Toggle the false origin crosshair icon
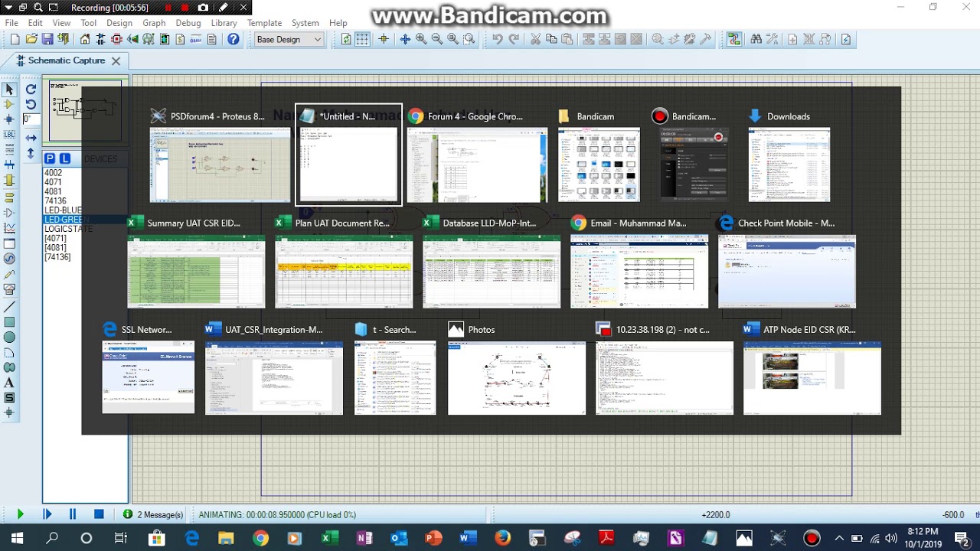 (384, 39)
